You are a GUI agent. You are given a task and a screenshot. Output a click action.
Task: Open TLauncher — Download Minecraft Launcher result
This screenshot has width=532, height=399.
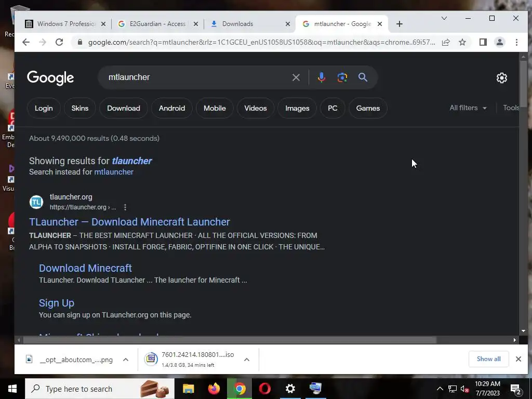pos(129,222)
